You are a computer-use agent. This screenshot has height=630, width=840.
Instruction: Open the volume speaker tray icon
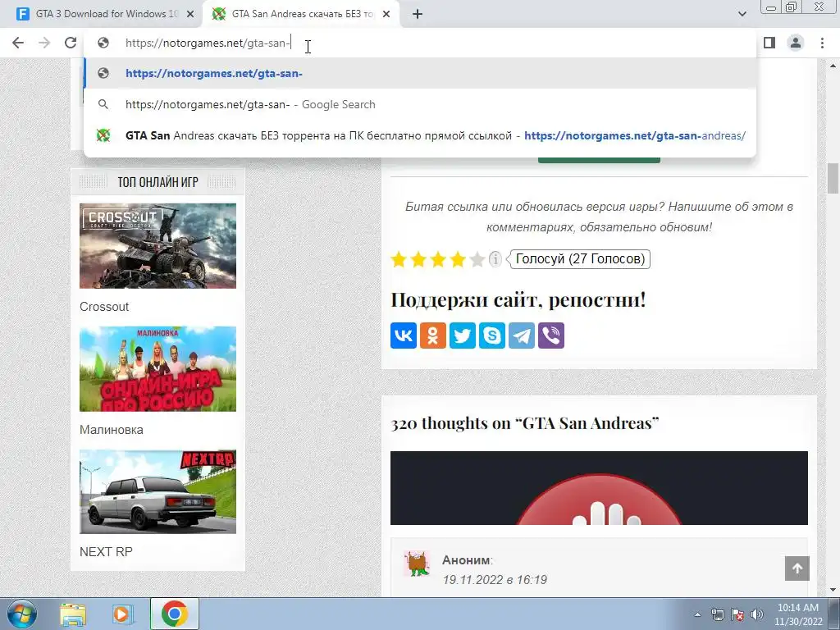click(756, 614)
